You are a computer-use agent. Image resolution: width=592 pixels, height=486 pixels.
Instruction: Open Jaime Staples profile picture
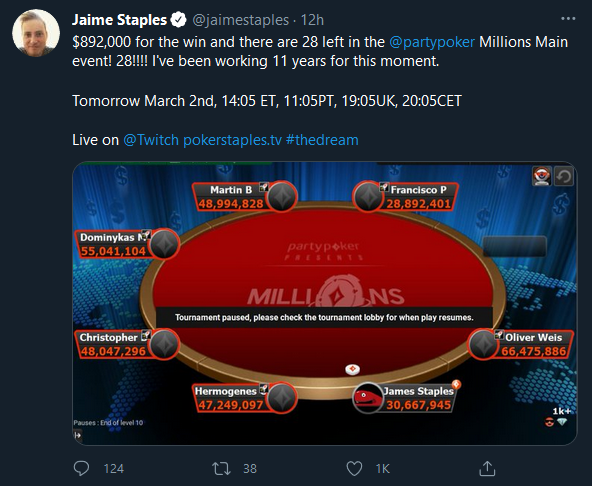pos(36,33)
